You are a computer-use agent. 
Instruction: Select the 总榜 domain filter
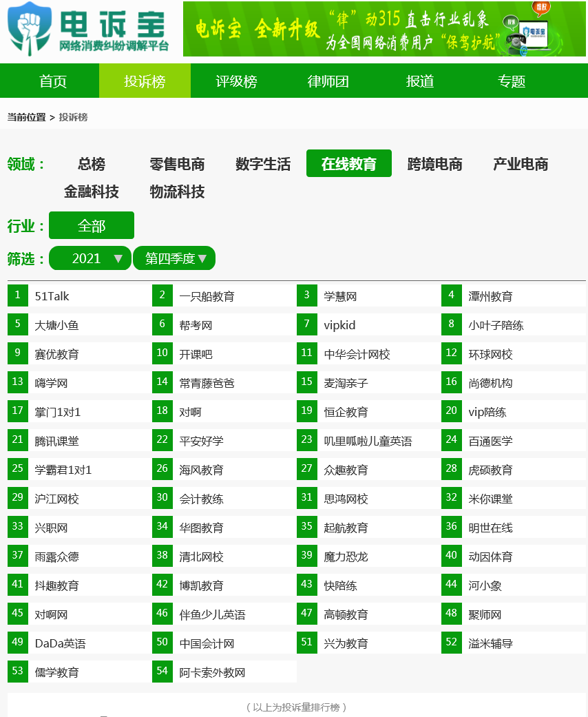tap(92, 164)
